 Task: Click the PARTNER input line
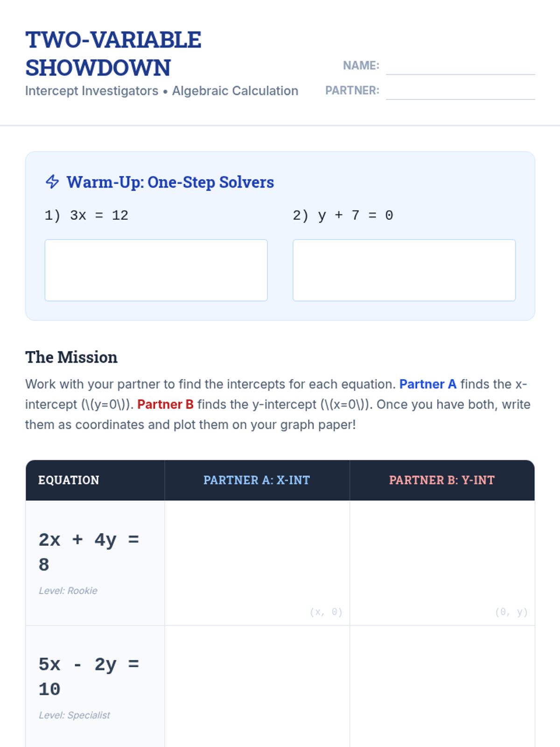coord(460,91)
